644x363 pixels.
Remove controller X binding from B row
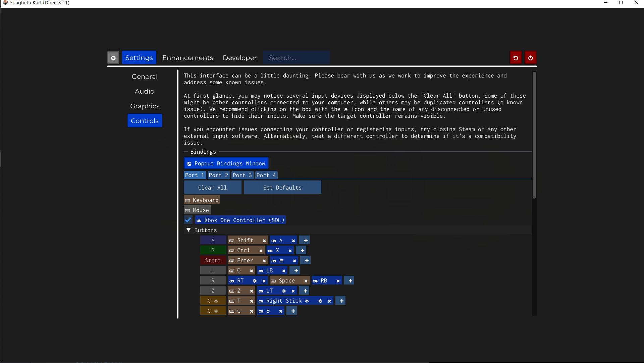(x=290, y=251)
